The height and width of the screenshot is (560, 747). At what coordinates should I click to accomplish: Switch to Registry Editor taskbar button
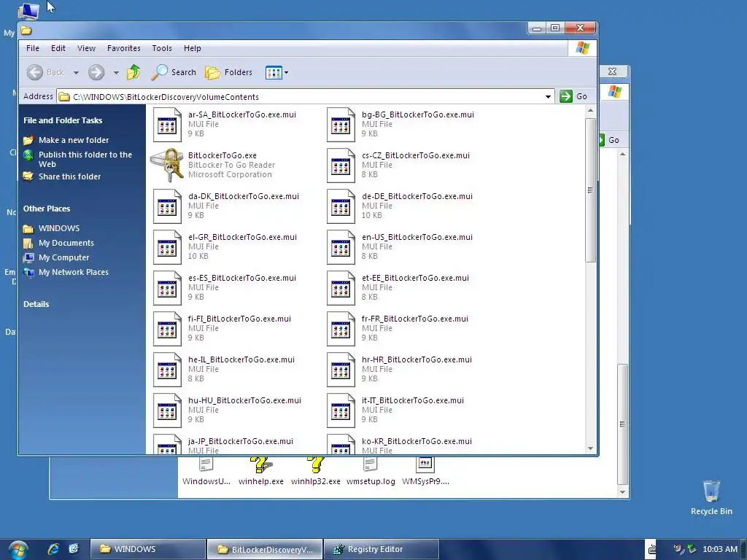(381, 549)
